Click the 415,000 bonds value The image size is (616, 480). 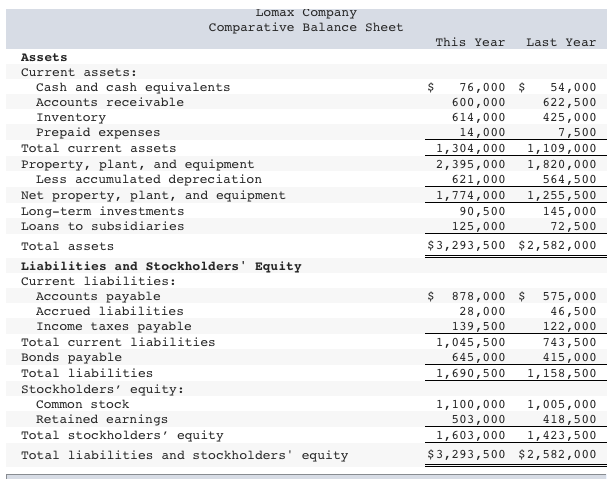pos(570,357)
